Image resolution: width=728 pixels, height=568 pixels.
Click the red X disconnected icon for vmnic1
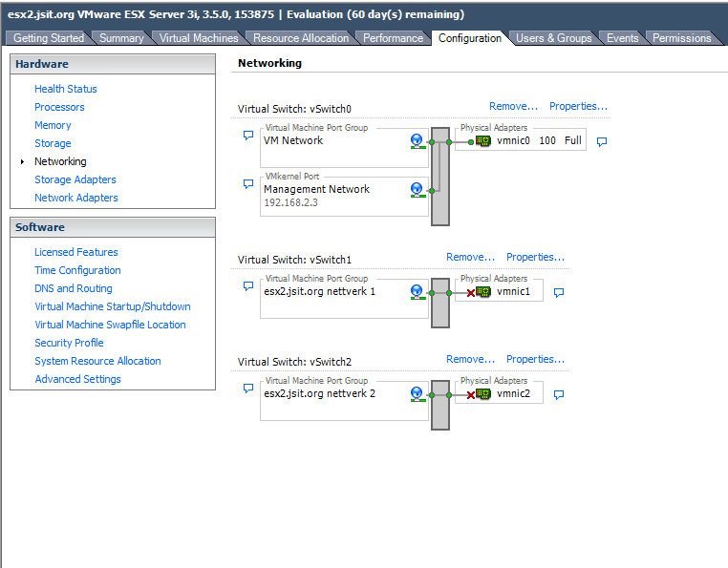tap(471, 293)
